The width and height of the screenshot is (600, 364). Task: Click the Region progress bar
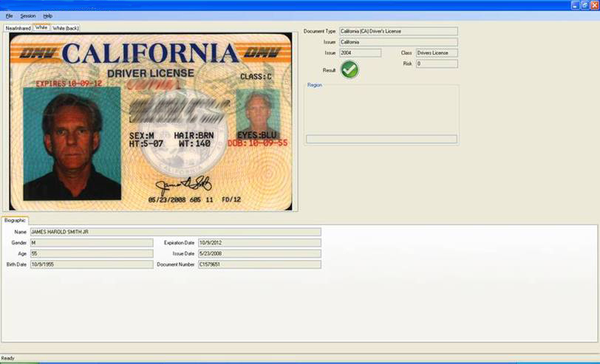coord(381,139)
